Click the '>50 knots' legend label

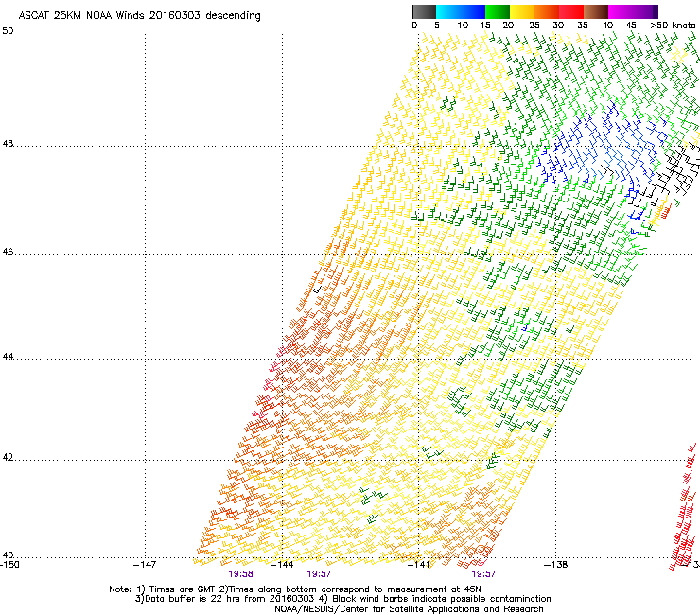pos(673,26)
